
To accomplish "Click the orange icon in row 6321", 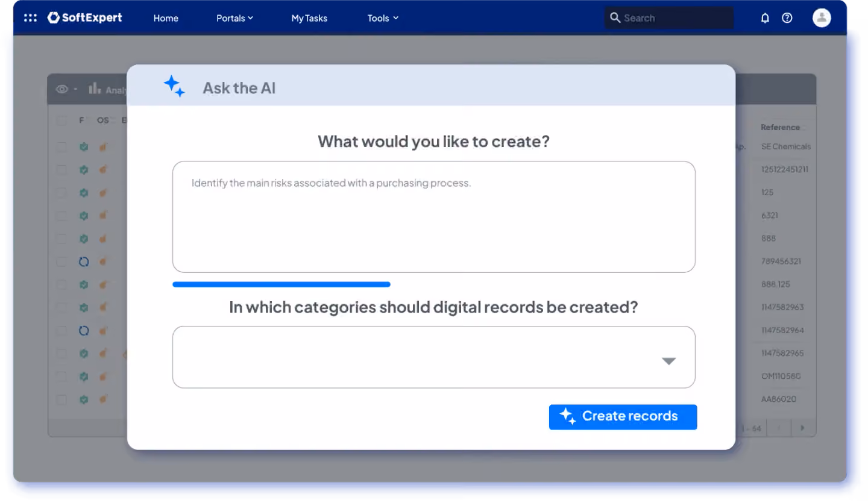I will (x=103, y=216).
